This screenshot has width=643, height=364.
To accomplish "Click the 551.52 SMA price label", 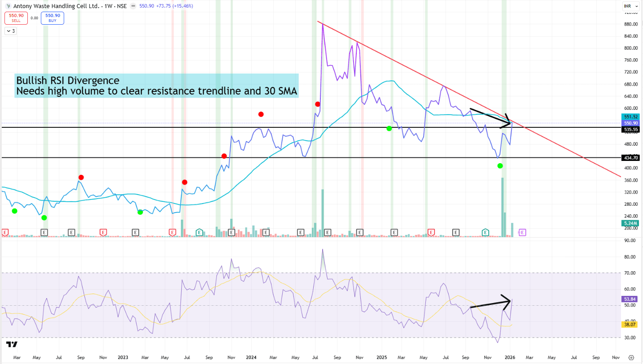I will pos(631,117).
